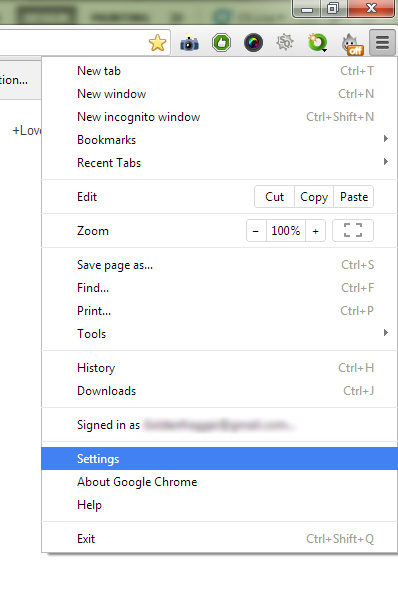Increase zoom with the plus button

[316, 231]
